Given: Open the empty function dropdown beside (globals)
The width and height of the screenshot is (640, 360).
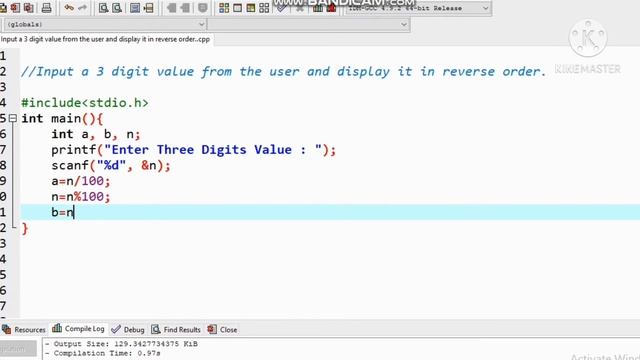Looking at the screenshot, I should click(x=308, y=24).
